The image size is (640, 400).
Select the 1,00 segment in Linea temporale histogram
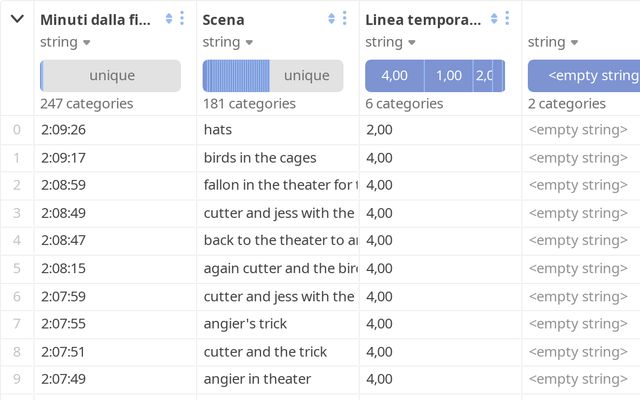(449, 76)
